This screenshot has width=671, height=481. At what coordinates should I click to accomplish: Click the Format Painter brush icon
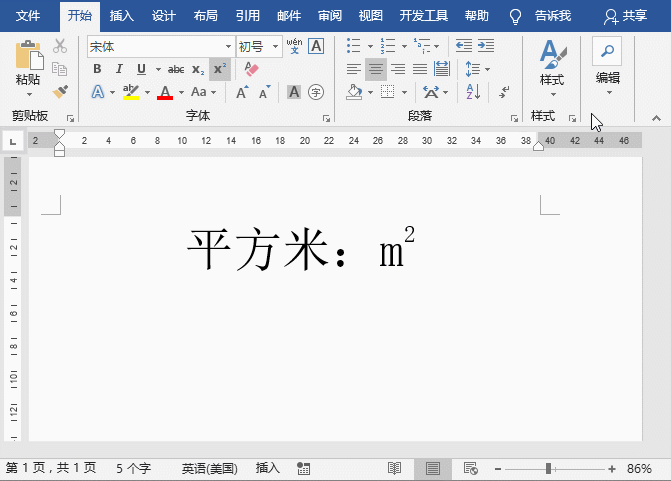tap(60, 92)
